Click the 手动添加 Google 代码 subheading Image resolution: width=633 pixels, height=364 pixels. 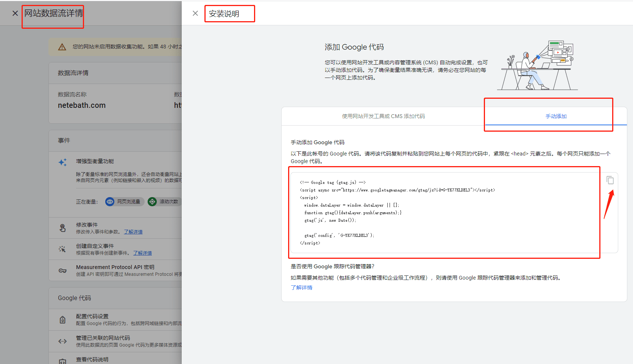pos(318,142)
